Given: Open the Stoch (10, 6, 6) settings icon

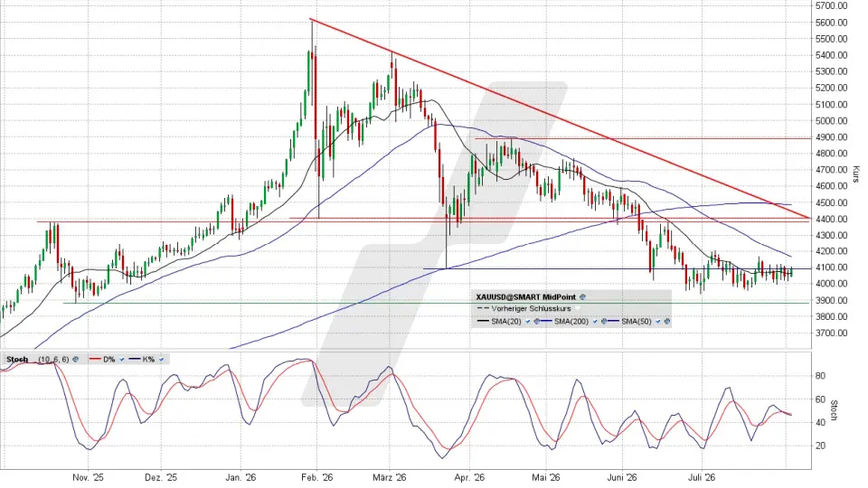Looking at the screenshot, I should point(75,359).
